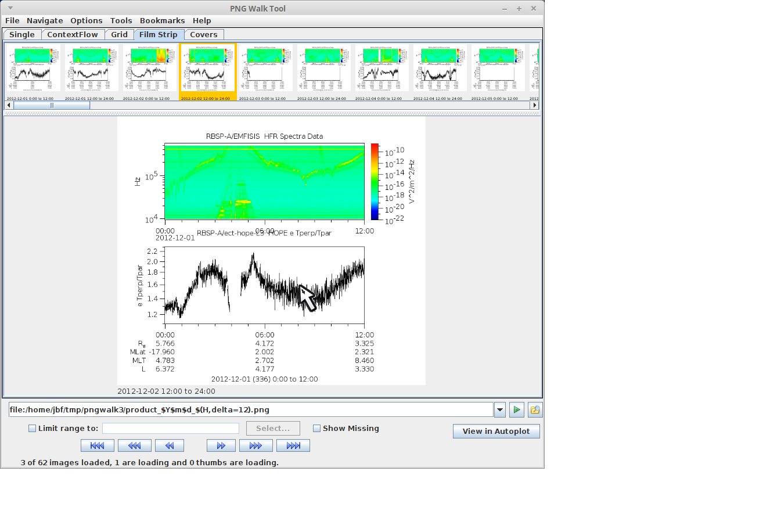The height and width of the screenshot is (532, 781).
Task: Enable the Limit range to checkbox
Action: [33, 429]
